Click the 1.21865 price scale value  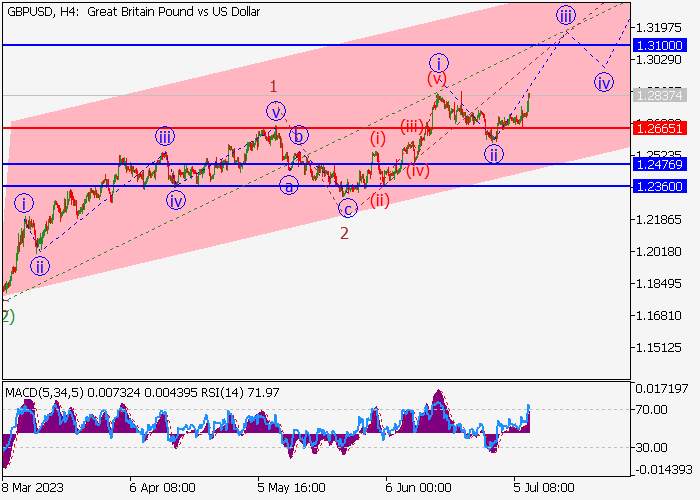click(x=658, y=220)
